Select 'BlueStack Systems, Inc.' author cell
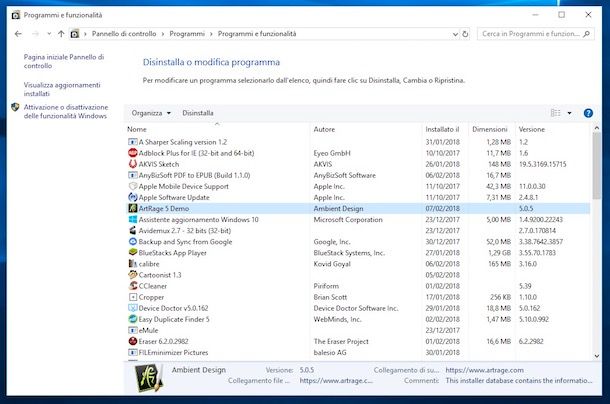This screenshot has height=404, width=610. 349,253
